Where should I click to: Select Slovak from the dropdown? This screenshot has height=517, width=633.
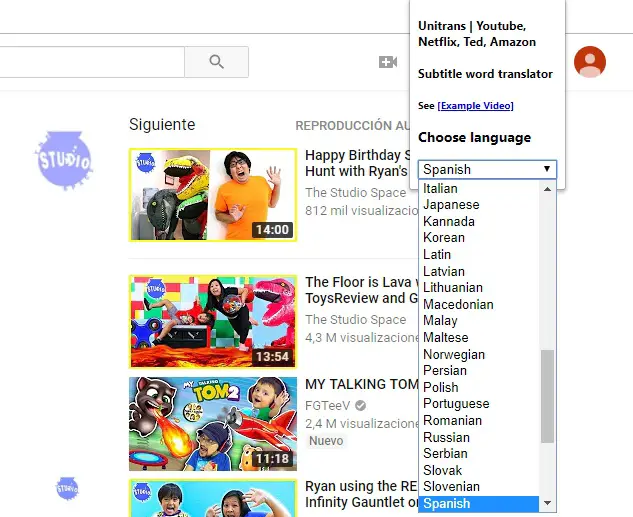479,471
